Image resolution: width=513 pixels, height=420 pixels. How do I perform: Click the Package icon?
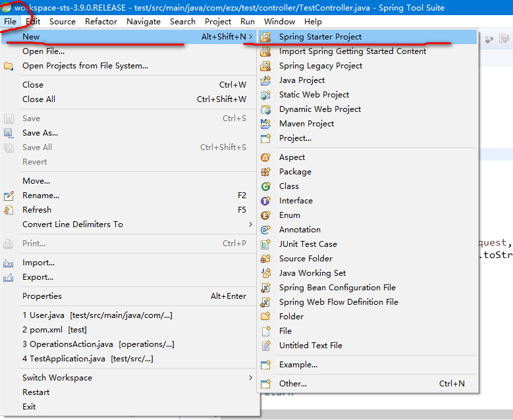(265, 172)
